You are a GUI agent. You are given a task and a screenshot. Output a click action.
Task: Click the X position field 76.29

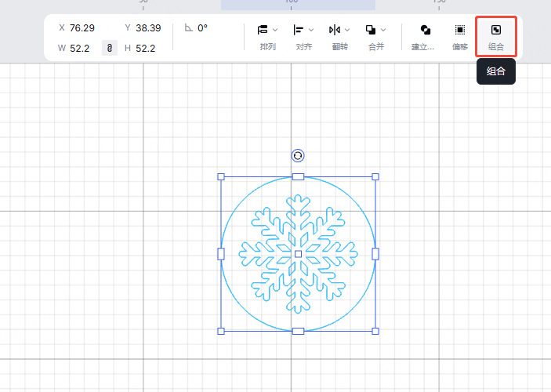(82, 28)
